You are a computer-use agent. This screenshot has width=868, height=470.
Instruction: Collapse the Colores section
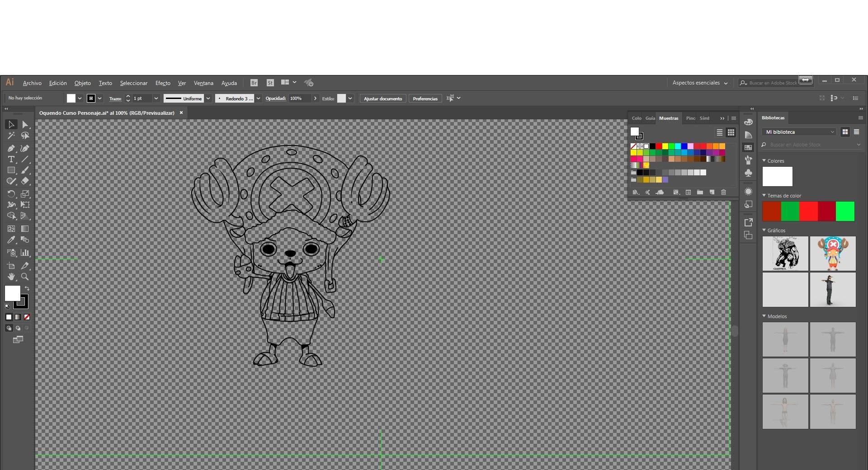tap(764, 161)
